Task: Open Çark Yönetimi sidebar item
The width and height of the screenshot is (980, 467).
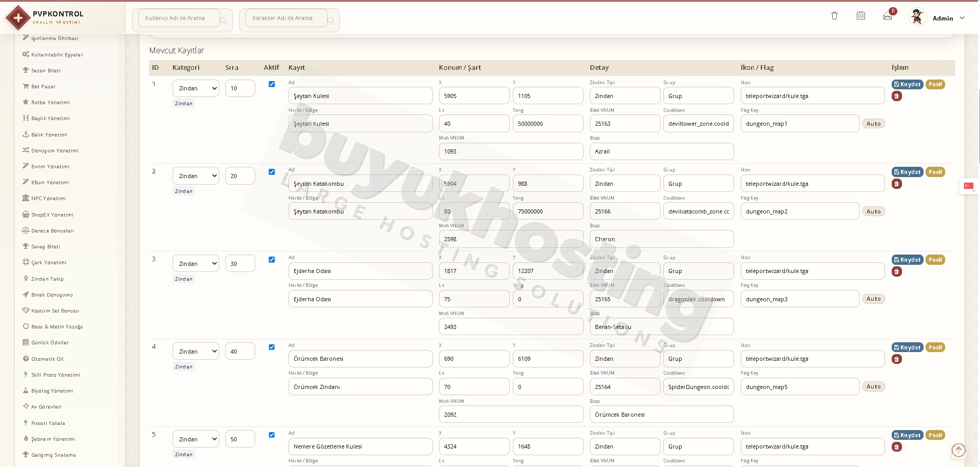Action: point(49,263)
